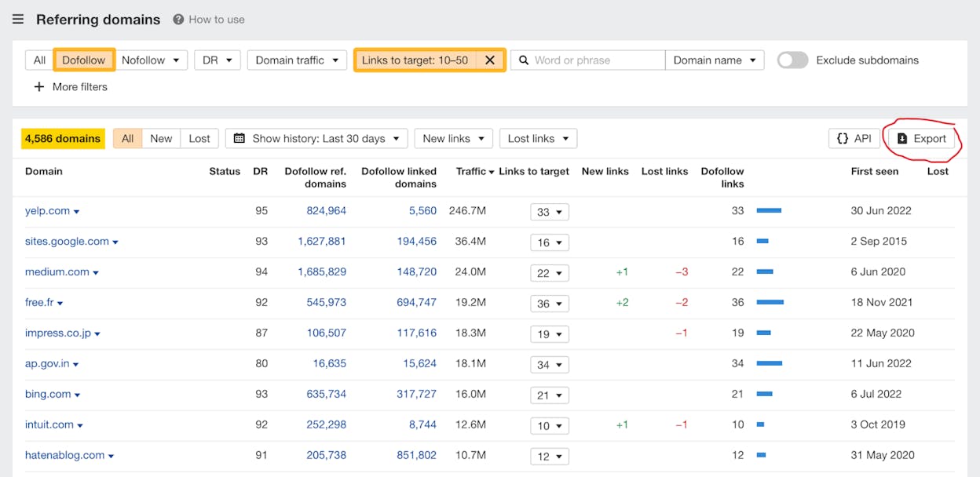The height and width of the screenshot is (477, 980).
Task: Click medium.com lost links −3
Action: pos(682,272)
